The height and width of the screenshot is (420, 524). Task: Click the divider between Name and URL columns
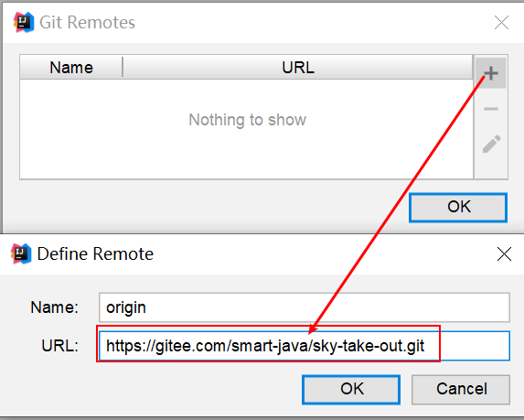point(123,67)
